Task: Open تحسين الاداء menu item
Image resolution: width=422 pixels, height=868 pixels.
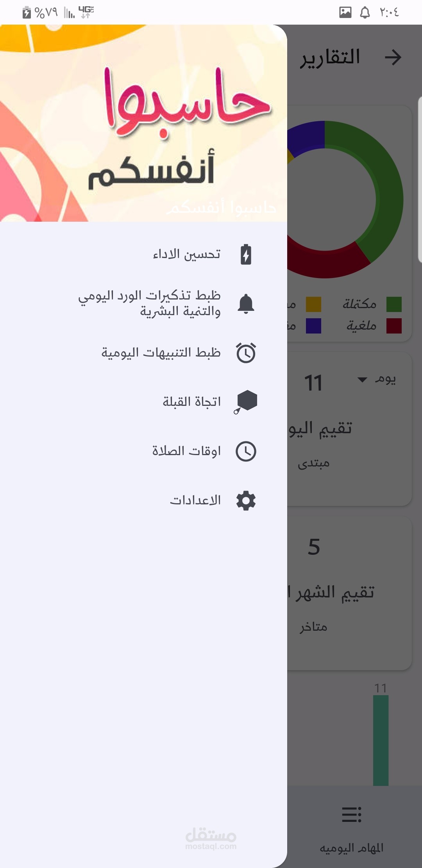Action: [187, 255]
